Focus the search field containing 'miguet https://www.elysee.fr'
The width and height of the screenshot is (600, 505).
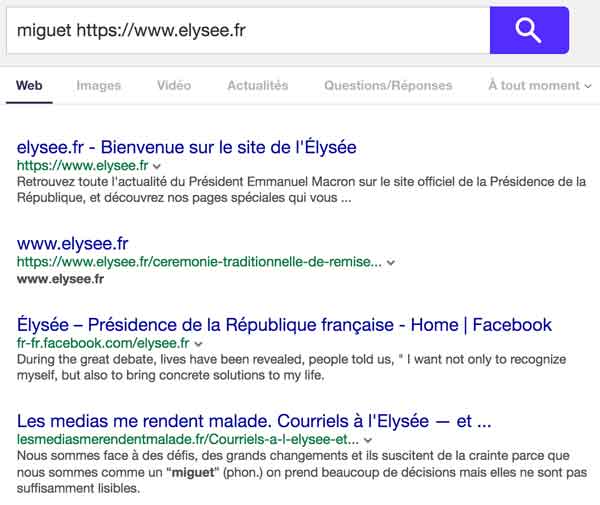tap(248, 30)
